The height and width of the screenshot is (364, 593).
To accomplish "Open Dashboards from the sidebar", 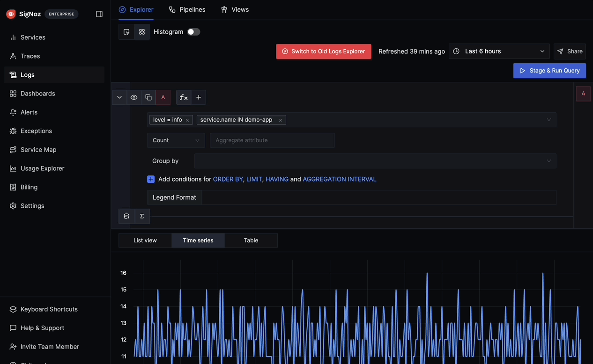I will (54, 94).
